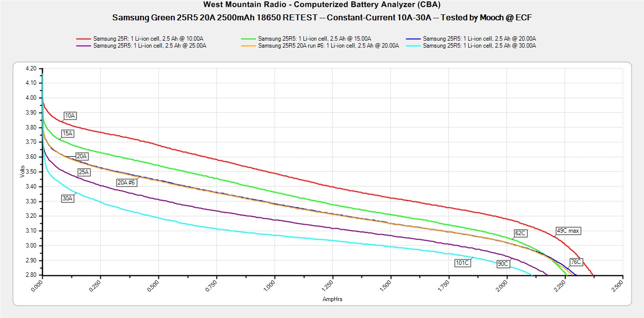Click the "3.10" value on the Volts axis
The width and height of the screenshot is (644, 318).
click(30, 231)
